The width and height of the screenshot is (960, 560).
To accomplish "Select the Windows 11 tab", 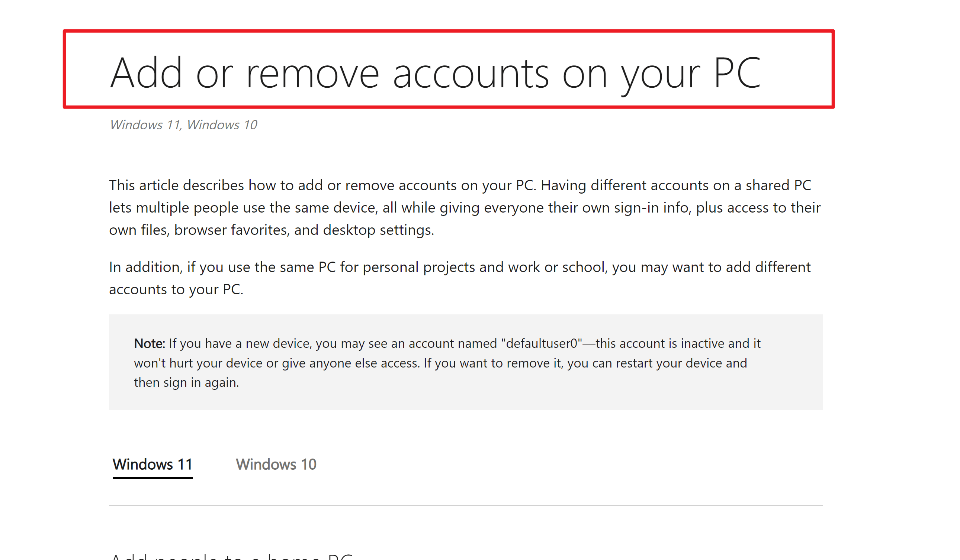I will (152, 464).
